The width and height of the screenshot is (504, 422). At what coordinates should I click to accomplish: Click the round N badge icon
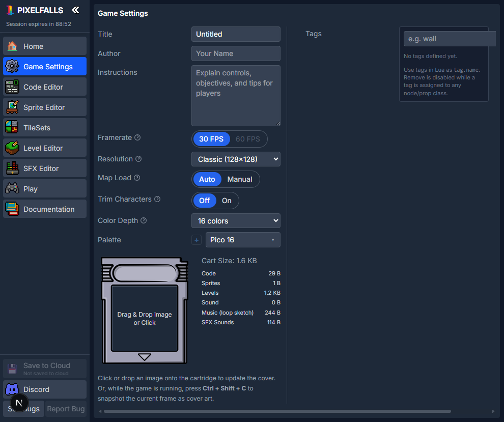19,403
